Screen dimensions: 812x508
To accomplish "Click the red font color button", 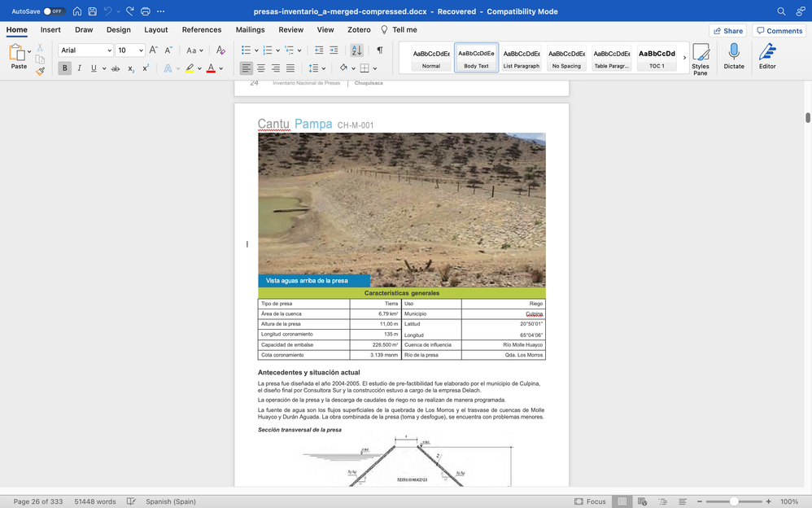I will tap(211, 68).
